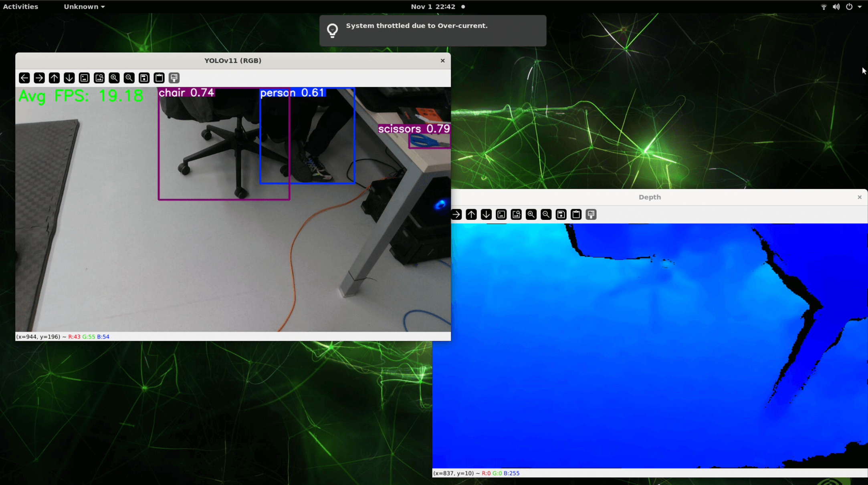Zoom in on the YOLOv11 RGB image
This screenshot has width=868, height=485.
(114, 78)
